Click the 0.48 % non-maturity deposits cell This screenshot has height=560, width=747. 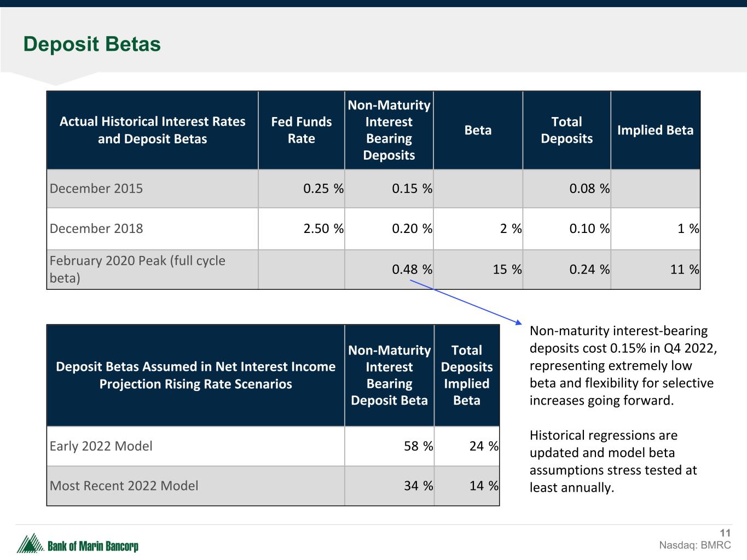click(x=412, y=270)
